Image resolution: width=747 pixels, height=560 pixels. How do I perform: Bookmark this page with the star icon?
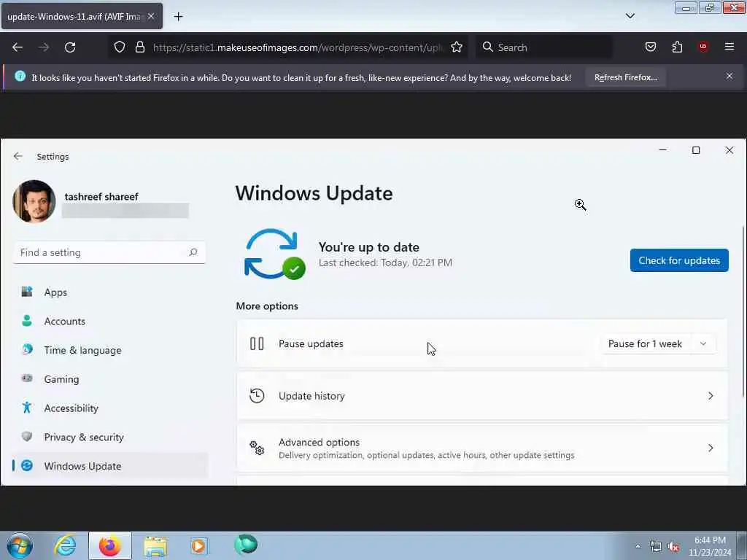pos(457,47)
